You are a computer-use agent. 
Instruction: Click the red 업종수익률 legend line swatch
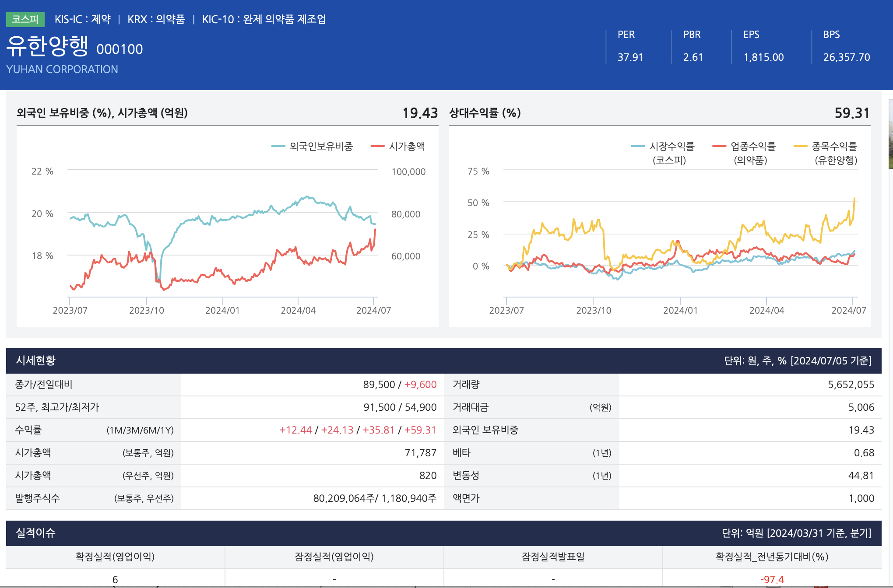click(719, 147)
